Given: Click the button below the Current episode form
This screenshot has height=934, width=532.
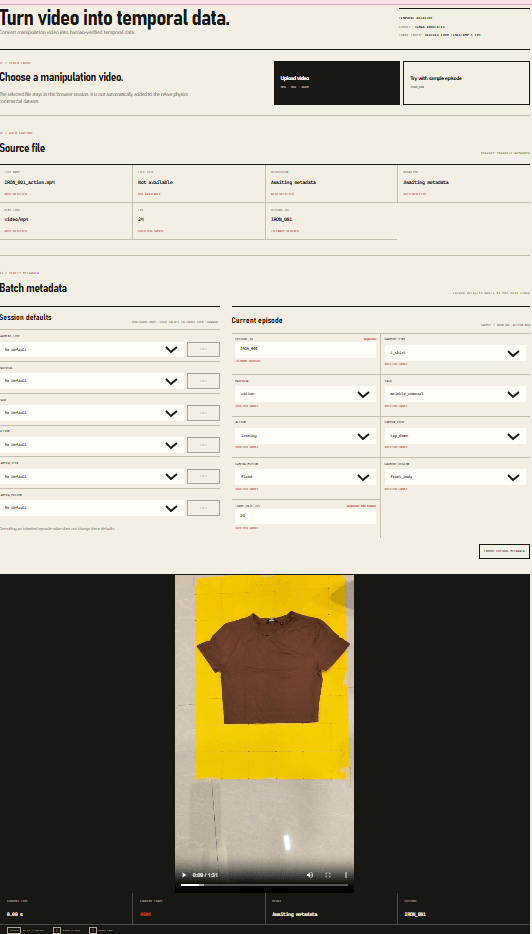Looking at the screenshot, I should [504, 551].
